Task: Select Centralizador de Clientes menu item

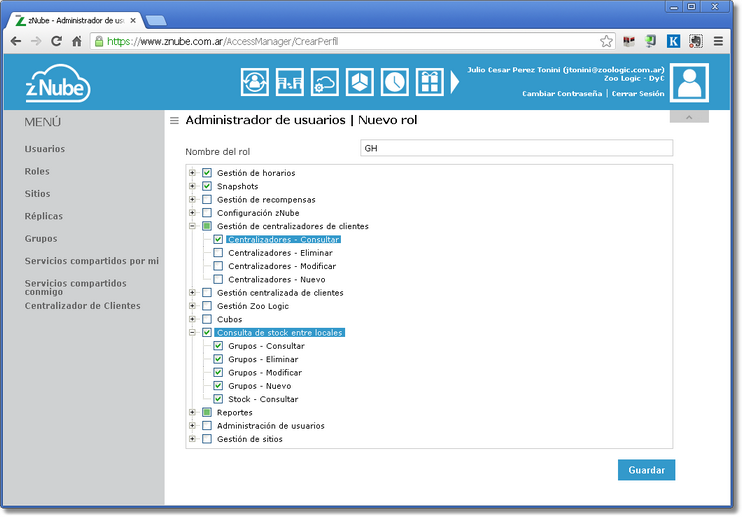Action: (82, 306)
